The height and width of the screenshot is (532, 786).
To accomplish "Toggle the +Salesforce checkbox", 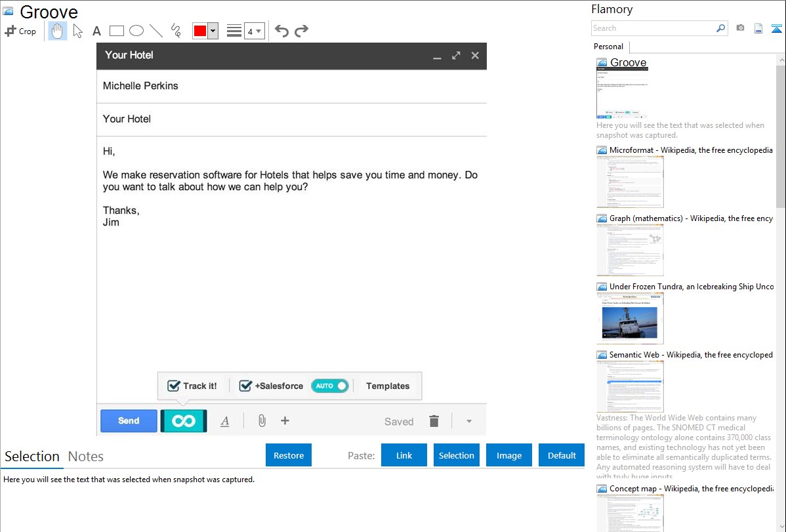I will coord(245,386).
